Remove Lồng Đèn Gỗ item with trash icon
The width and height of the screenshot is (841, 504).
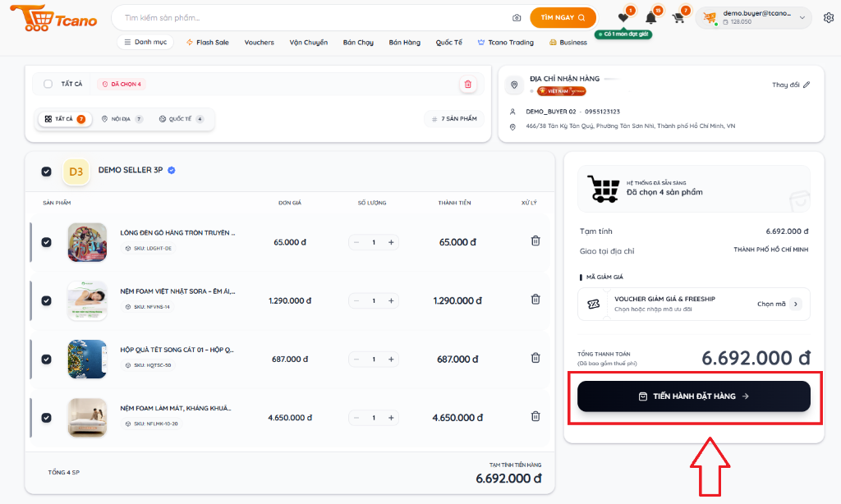point(535,241)
